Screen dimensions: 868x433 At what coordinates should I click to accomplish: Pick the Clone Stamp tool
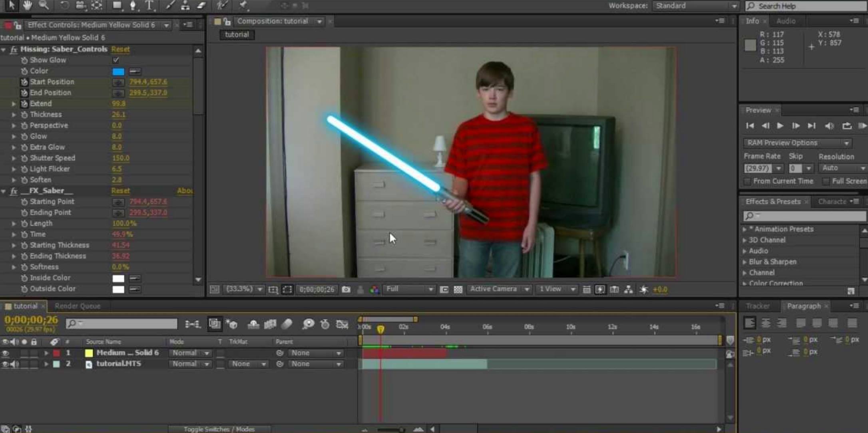pyautogui.click(x=185, y=6)
